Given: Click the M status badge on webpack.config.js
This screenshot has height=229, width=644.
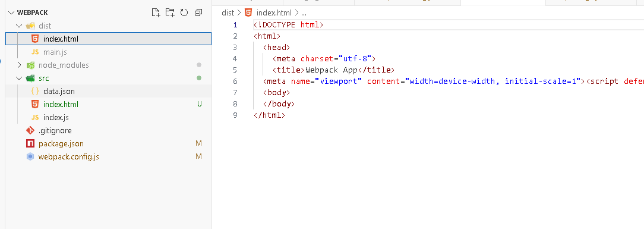Looking at the screenshot, I should click(x=199, y=156).
